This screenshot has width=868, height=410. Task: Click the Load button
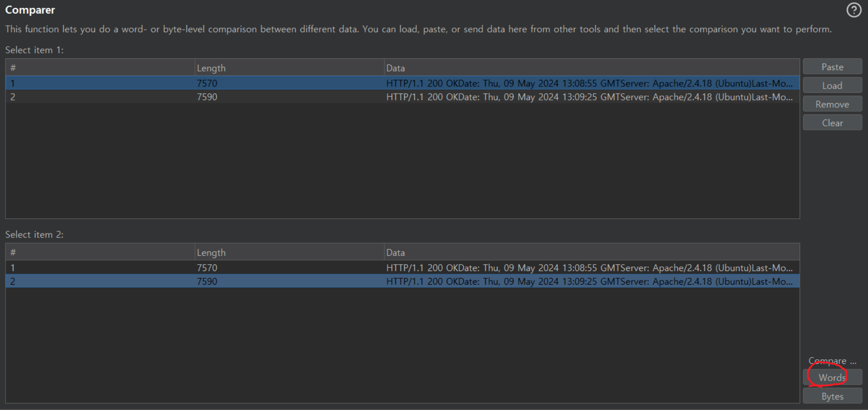832,86
